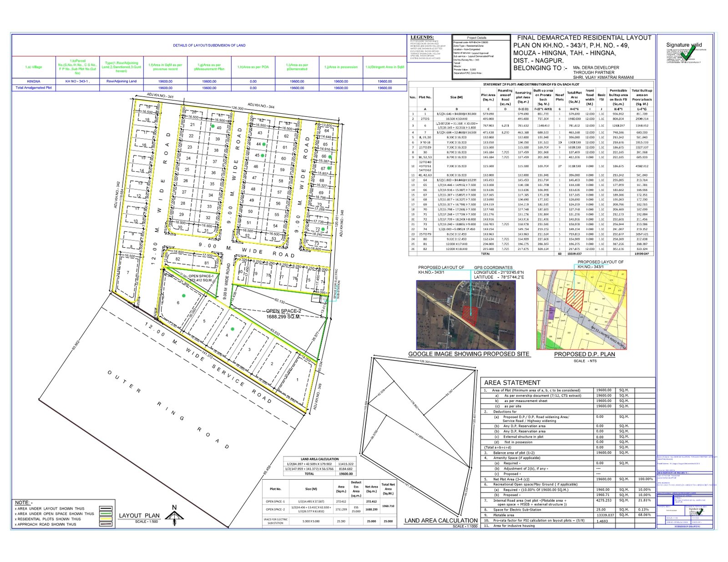Viewport: 728px width, 562px height.
Task: Click the LAYOUT PLAN title label
Action: coord(139,516)
